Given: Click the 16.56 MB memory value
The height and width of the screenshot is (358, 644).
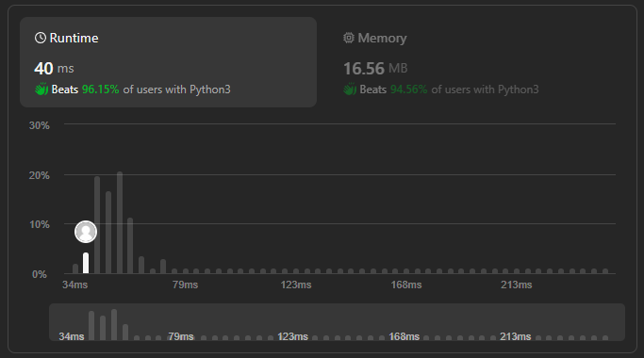Looking at the screenshot, I should coord(375,68).
